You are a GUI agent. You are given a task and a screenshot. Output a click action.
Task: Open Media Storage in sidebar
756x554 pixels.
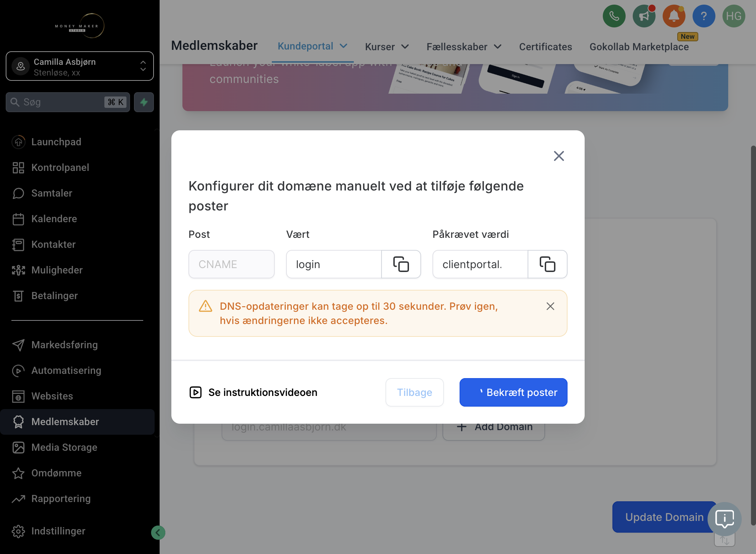[77, 447]
